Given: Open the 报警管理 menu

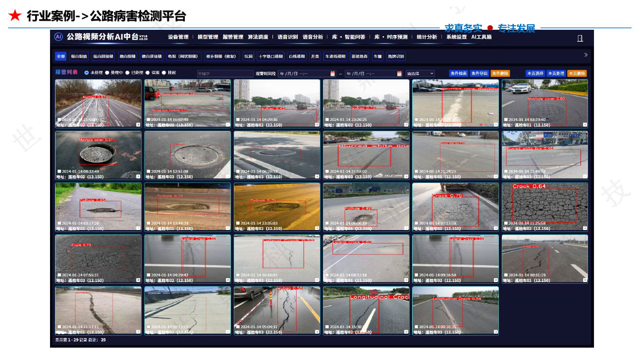Looking at the screenshot, I should coord(233,37).
